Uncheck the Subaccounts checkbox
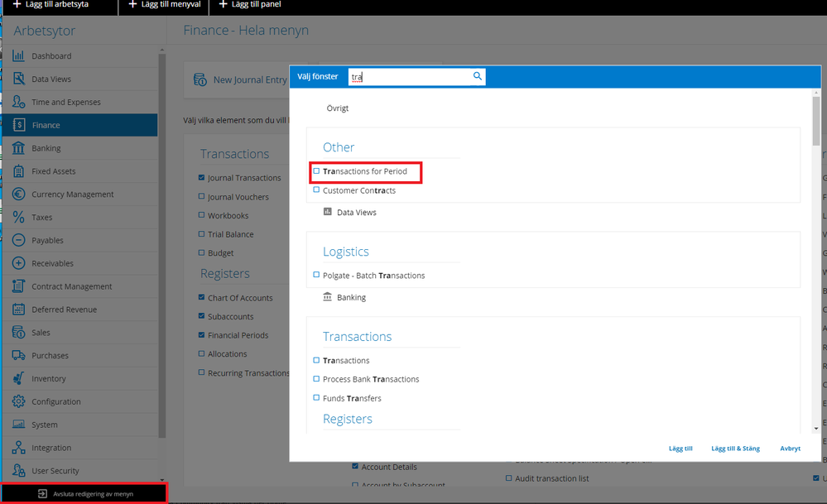827x504 pixels. click(201, 316)
